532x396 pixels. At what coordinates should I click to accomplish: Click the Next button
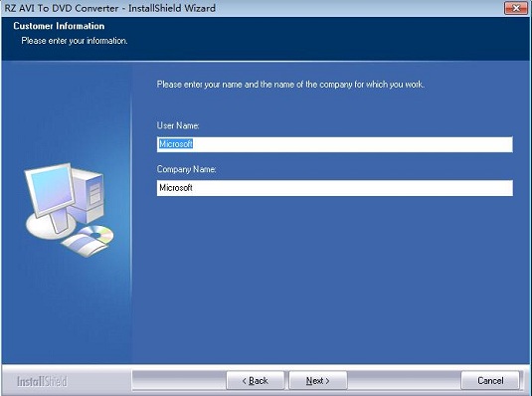(318, 380)
